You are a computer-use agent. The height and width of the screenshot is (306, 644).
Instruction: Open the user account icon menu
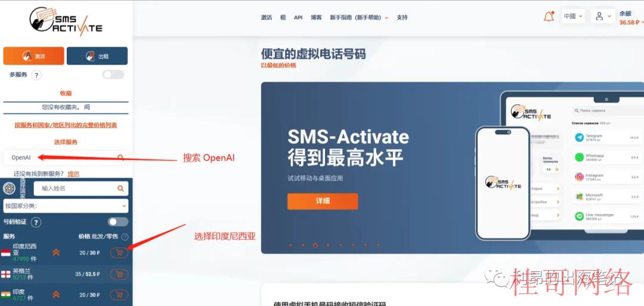(x=603, y=17)
